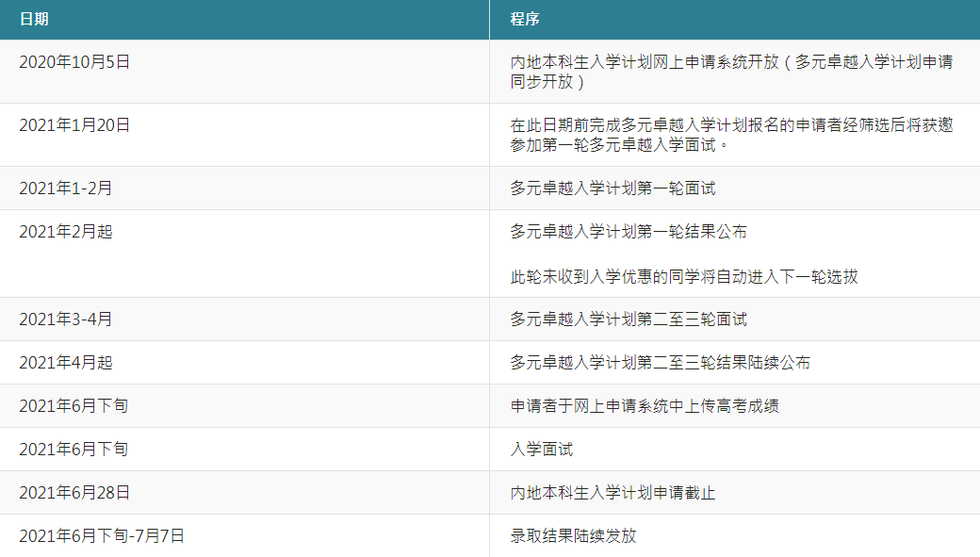Click 多元卓越入学计划第一轮结果公布 text

click(x=629, y=232)
